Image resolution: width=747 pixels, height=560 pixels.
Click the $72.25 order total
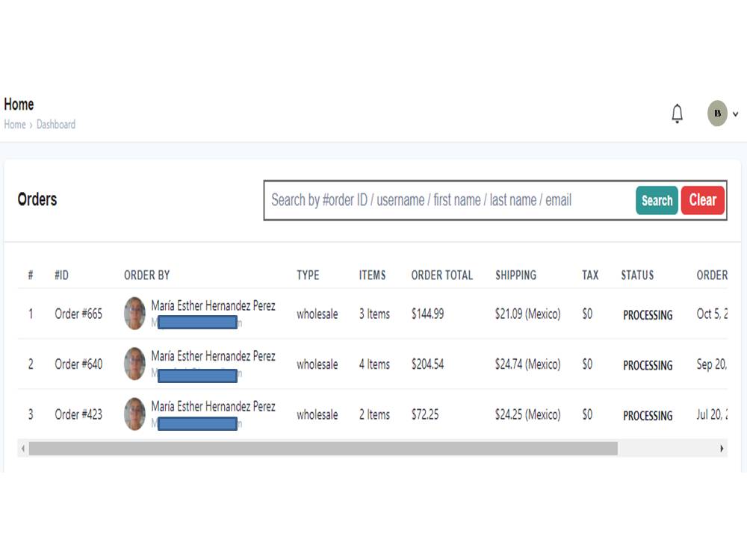(x=425, y=414)
